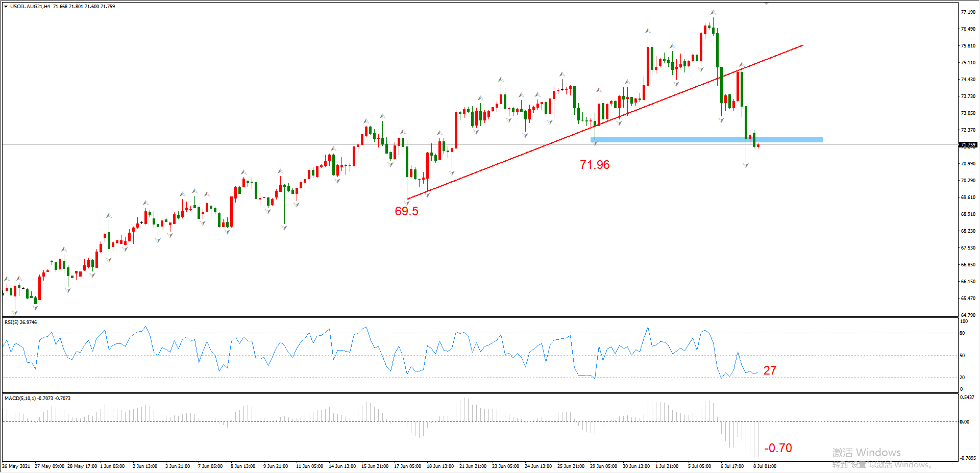Image resolution: width=980 pixels, height=473 pixels.
Task: Click the red 71.96 price annotation
Action: 595,165
